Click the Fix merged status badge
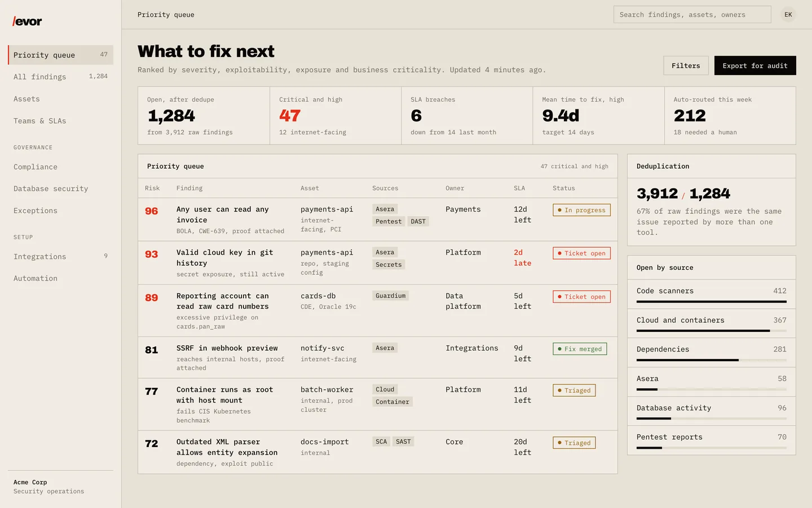This screenshot has width=812, height=508. 580,349
